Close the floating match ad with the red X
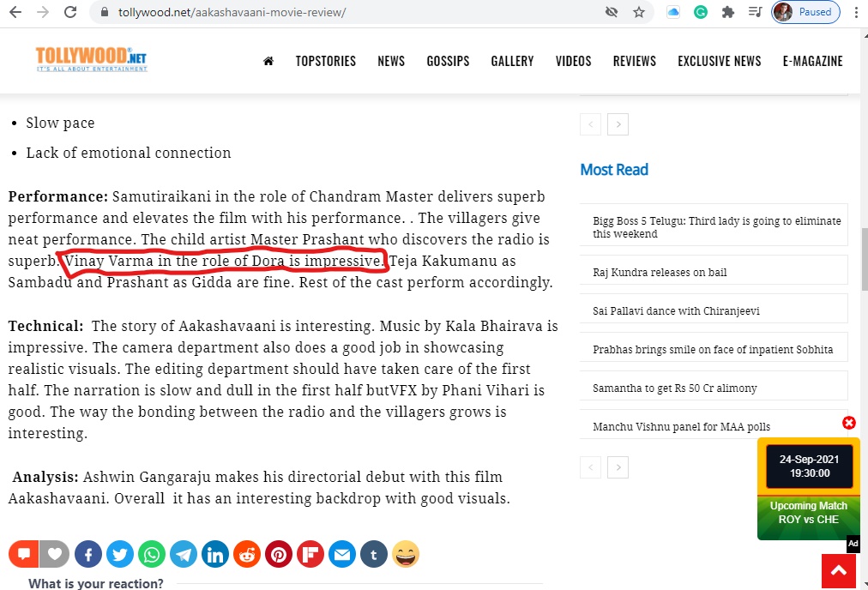The image size is (868, 590). [x=848, y=423]
